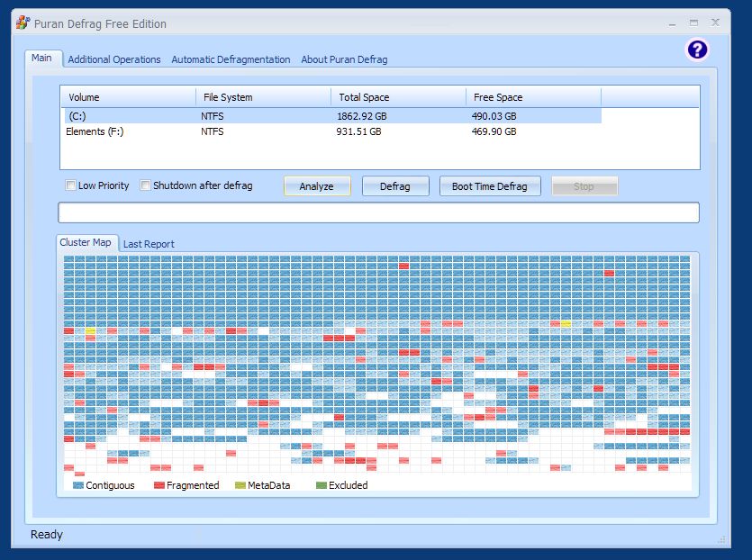The image size is (752, 560).
Task: Click the NTFS cell for Elements (F:)
Action: pyautogui.click(x=213, y=131)
